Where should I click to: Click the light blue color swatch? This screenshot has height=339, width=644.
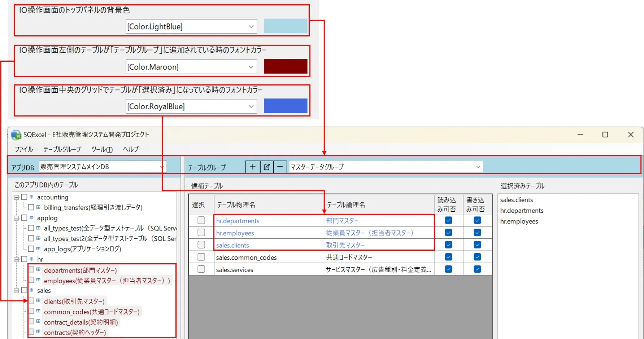(286, 26)
